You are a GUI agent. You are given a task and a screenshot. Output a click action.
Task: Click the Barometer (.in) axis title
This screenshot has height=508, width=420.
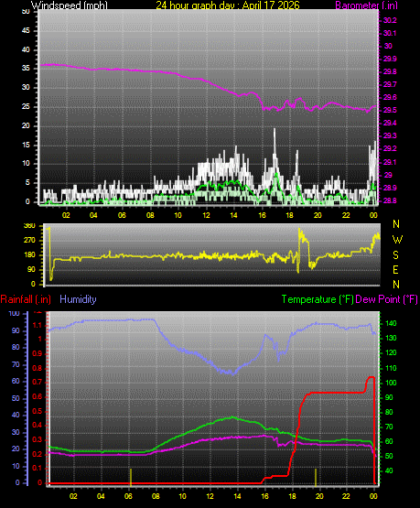click(367, 5)
